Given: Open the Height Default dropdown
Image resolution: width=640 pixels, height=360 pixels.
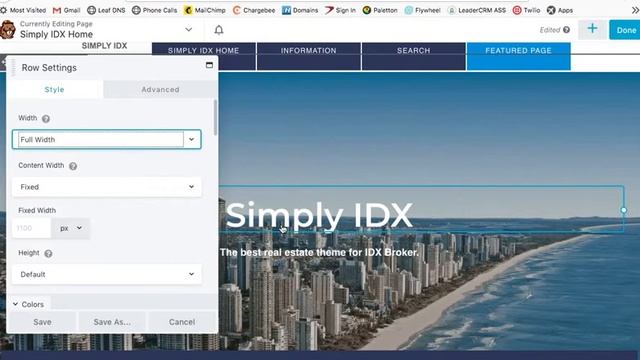Looking at the screenshot, I should (107, 274).
